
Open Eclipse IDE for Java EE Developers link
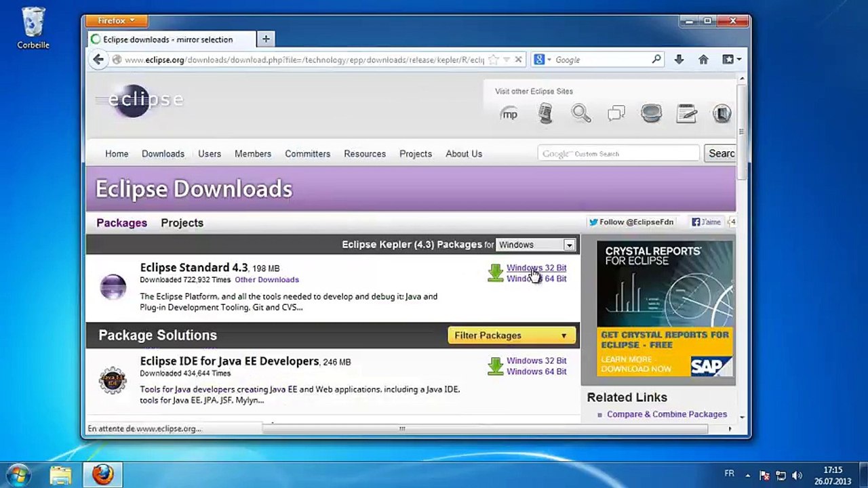coord(229,361)
